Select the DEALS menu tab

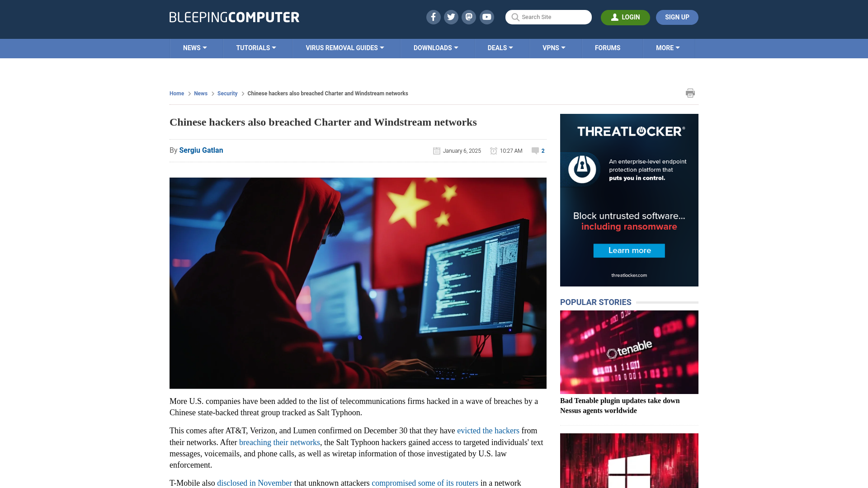click(500, 47)
